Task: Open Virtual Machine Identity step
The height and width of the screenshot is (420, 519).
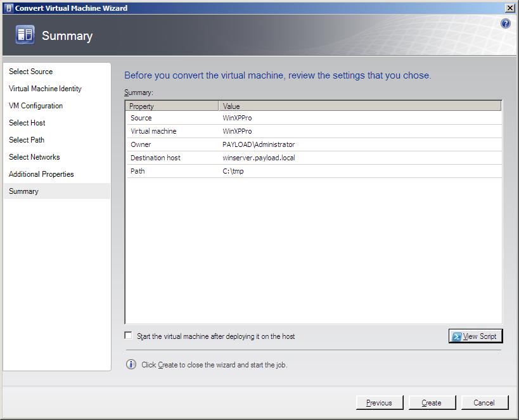Action: 45,89
